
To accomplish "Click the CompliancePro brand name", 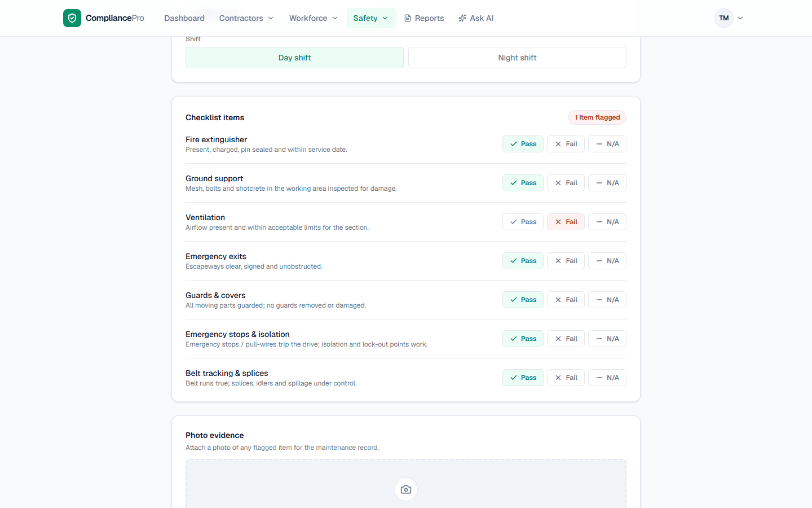I will [x=115, y=18].
